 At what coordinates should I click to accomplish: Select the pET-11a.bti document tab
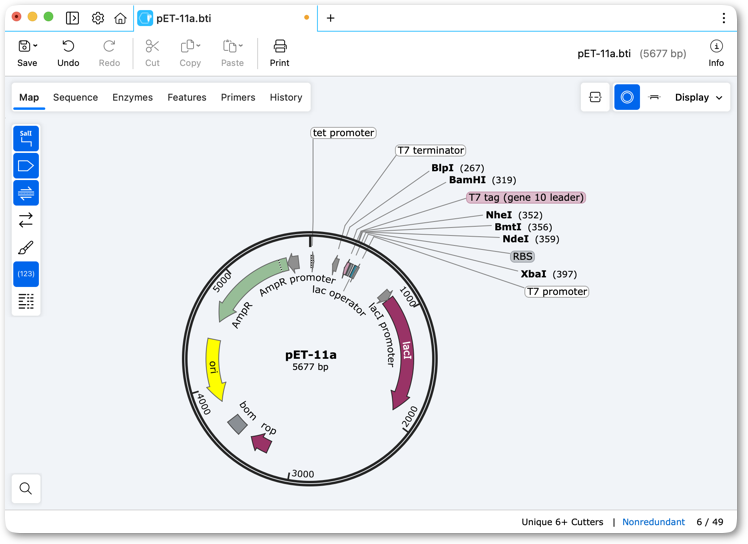[225, 18]
